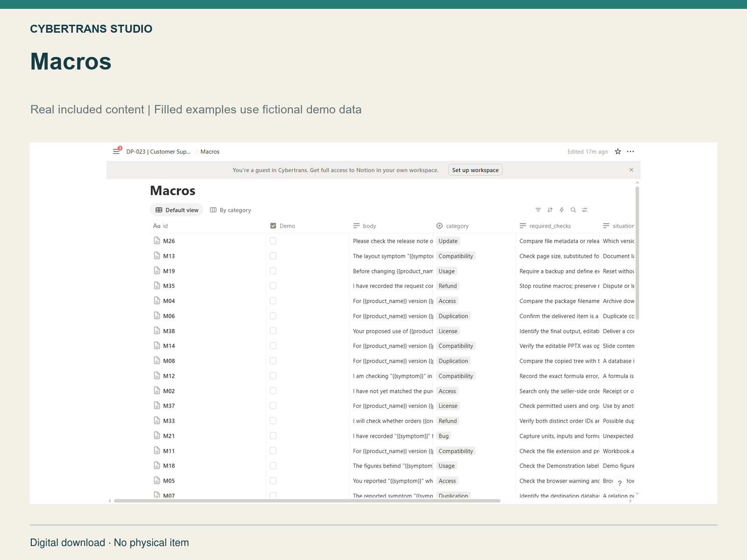Open the M13 page icon

[x=157, y=256]
